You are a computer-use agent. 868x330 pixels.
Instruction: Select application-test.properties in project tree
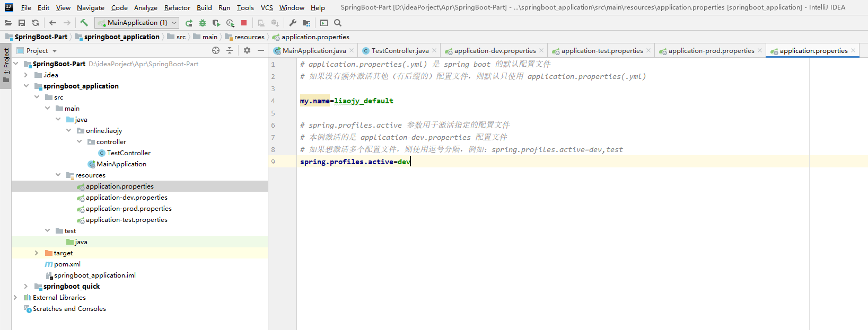pos(127,219)
